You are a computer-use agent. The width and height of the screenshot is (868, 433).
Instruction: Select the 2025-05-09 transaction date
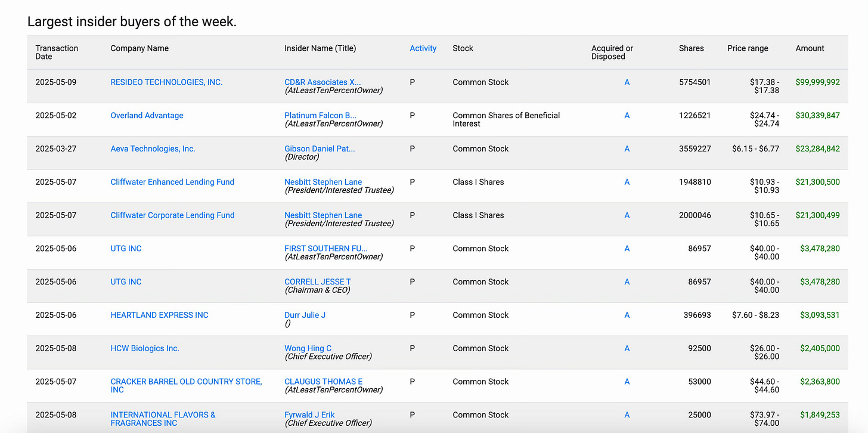coord(56,82)
